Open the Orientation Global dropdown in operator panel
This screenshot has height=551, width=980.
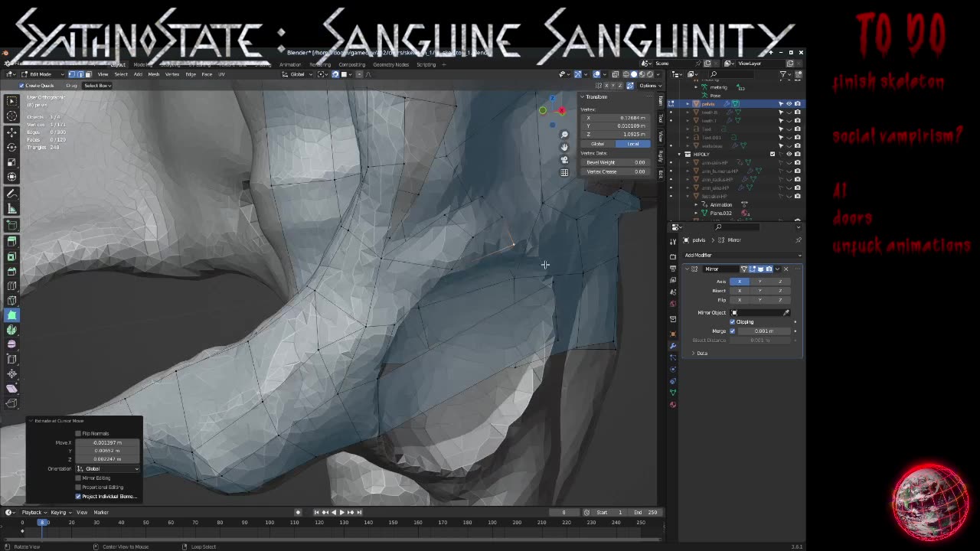(107, 468)
